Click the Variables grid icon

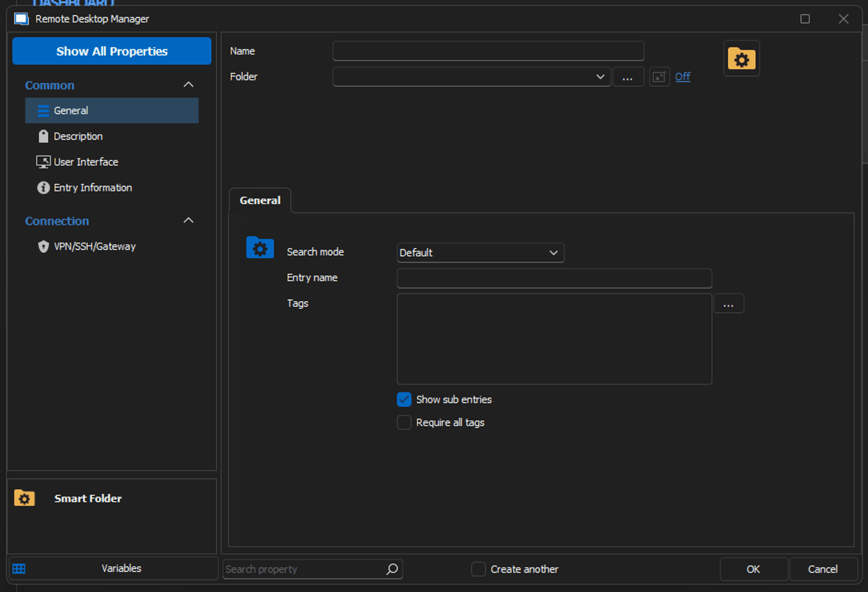[x=19, y=569]
